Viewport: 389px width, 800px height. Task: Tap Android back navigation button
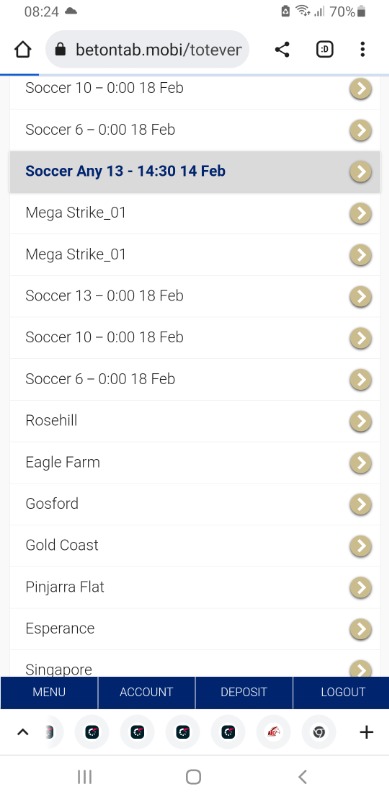[x=302, y=777]
